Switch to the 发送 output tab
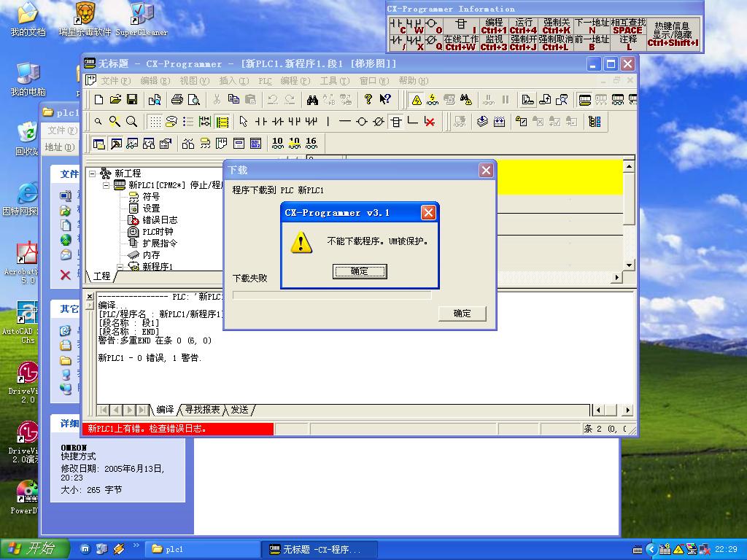The image size is (747, 560). click(x=239, y=410)
